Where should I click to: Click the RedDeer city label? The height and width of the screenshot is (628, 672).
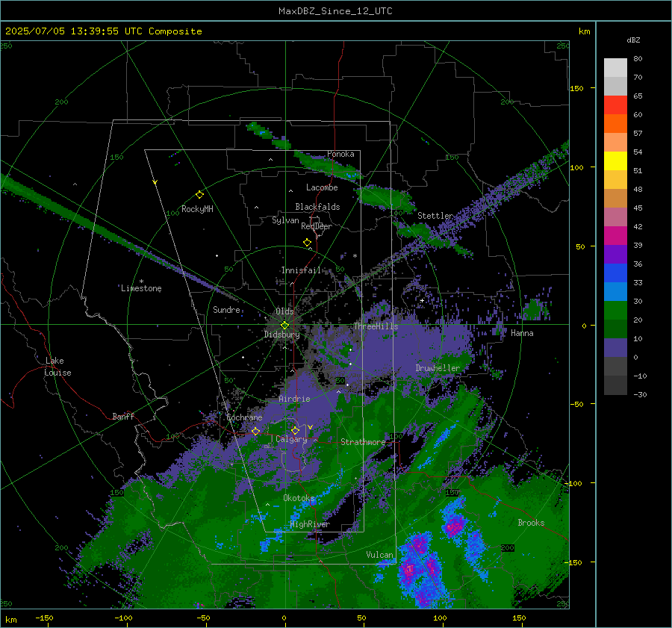[x=317, y=226]
